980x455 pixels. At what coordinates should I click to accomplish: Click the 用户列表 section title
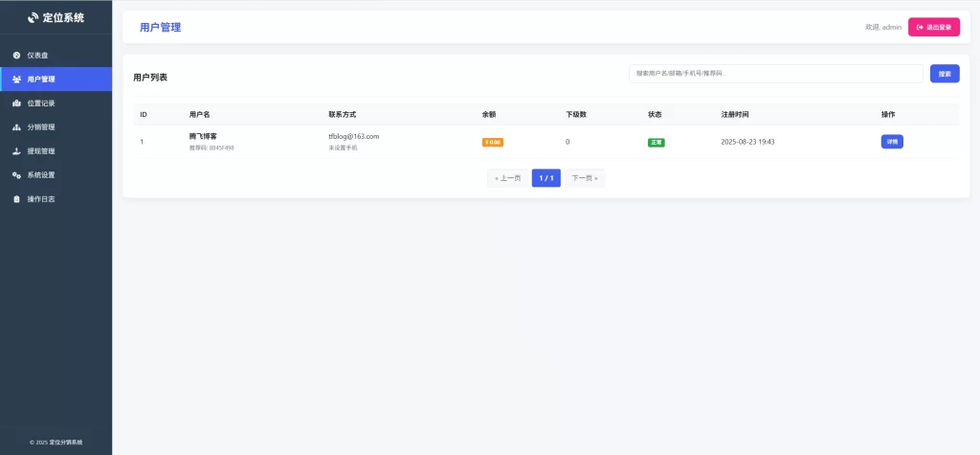point(150,78)
